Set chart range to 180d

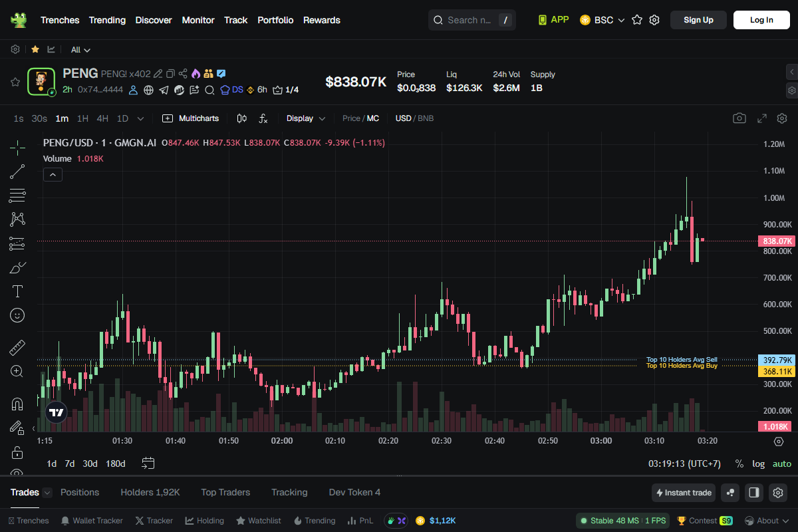pos(115,464)
